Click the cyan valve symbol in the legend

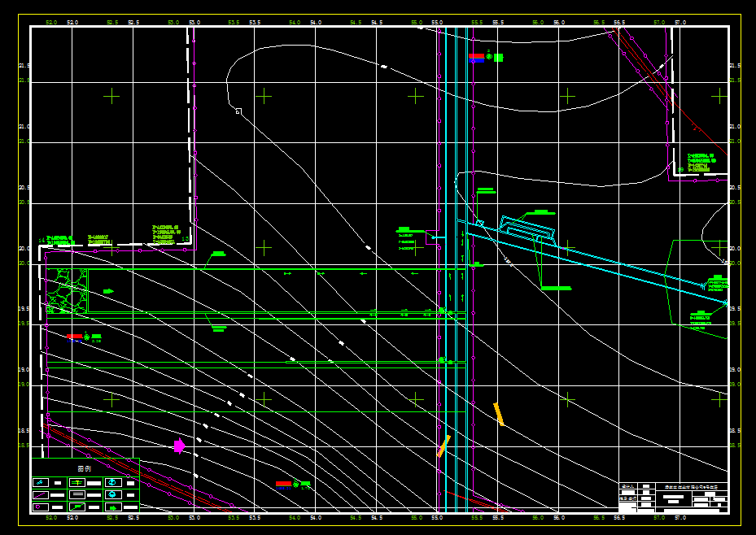[x=40, y=482]
